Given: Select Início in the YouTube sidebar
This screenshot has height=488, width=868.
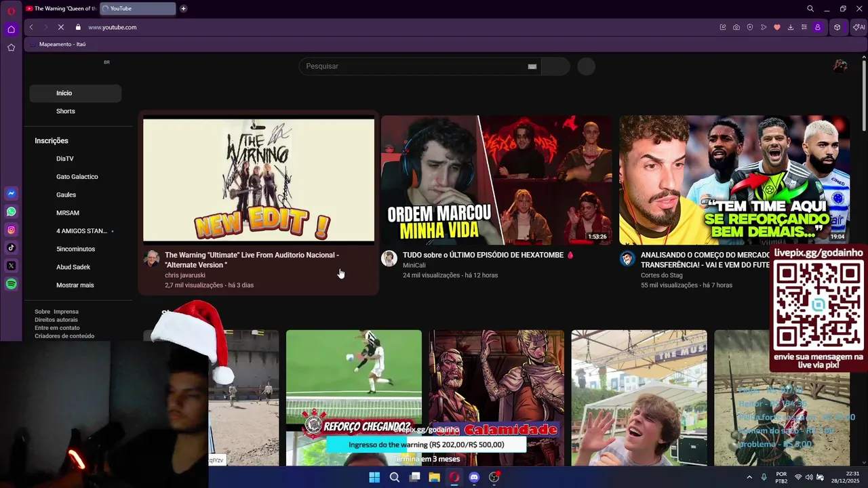Looking at the screenshot, I should (x=75, y=94).
